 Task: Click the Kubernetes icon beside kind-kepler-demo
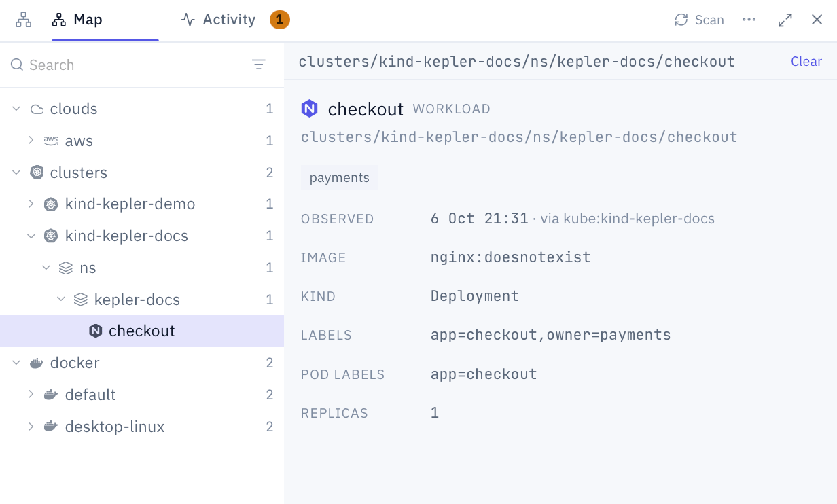pyautogui.click(x=51, y=204)
